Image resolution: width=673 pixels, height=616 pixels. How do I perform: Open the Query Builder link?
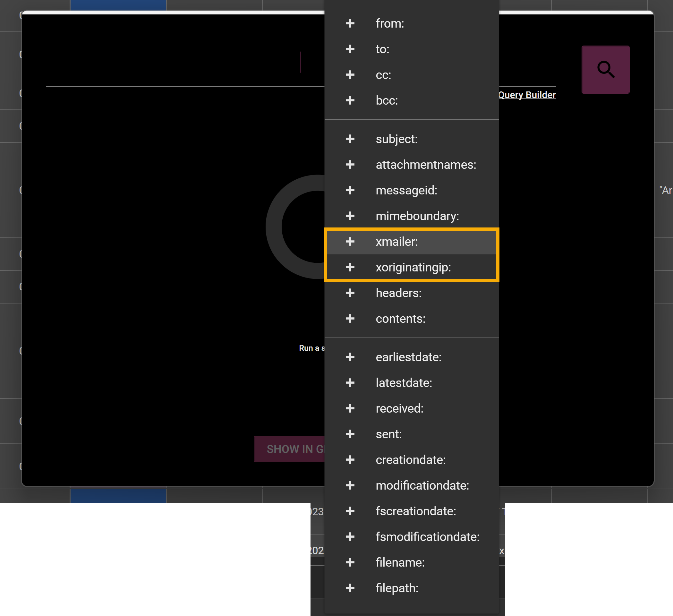[527, 95]
